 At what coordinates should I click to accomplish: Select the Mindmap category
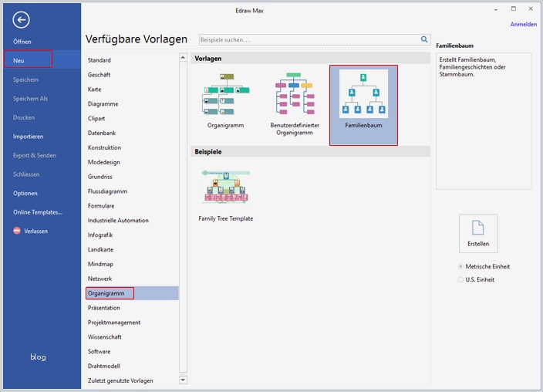coord(100,264)
